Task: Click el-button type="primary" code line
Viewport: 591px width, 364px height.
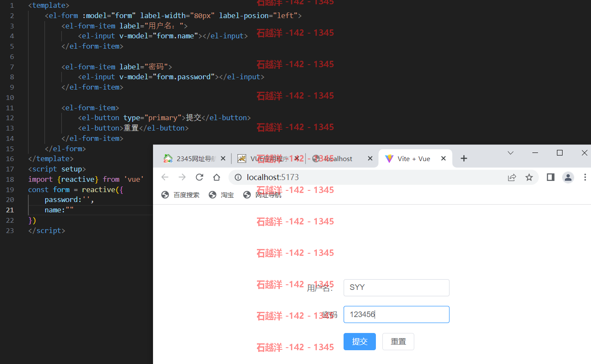Action: click(x=164, y=118)
